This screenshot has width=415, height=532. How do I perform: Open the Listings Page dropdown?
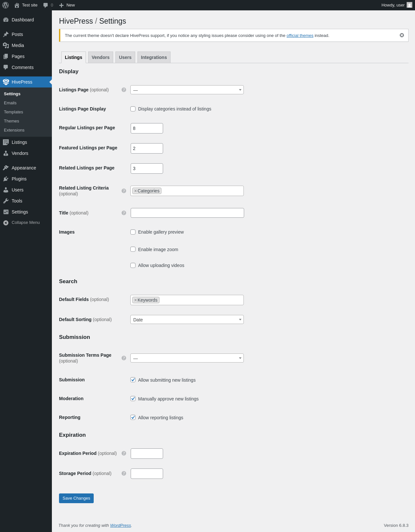click(x=187, y=90)
